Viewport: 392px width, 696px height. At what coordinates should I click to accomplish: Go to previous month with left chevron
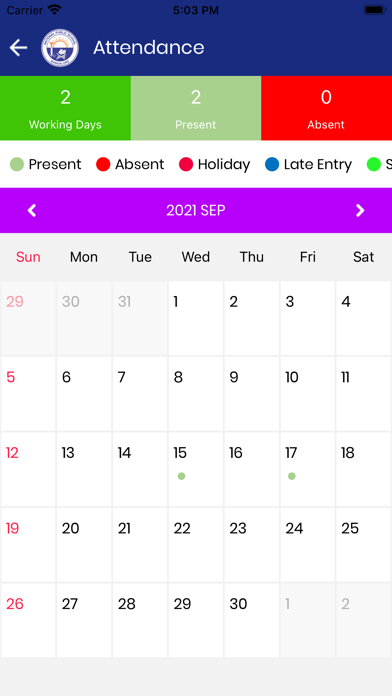pyautogui.click(x=32, y=210)
